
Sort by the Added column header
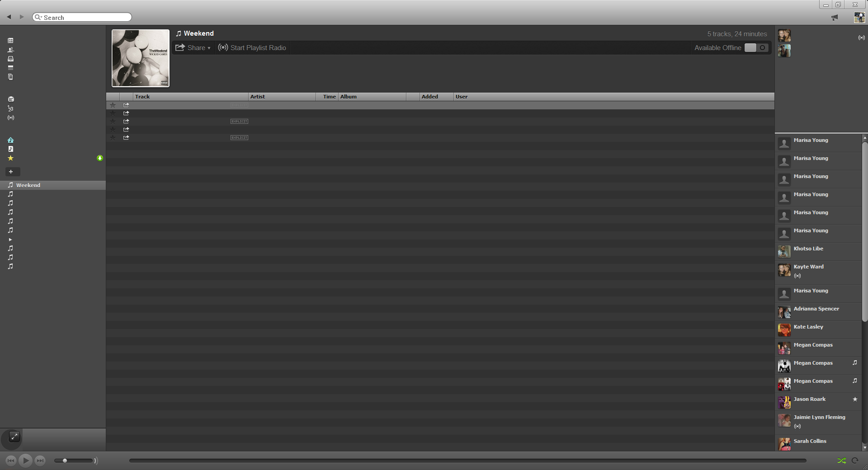436,97
